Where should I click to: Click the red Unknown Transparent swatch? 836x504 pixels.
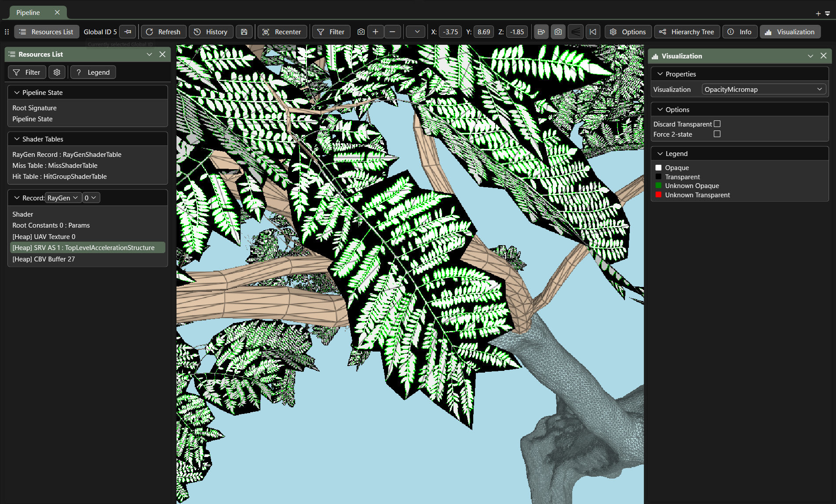point(658,195)
